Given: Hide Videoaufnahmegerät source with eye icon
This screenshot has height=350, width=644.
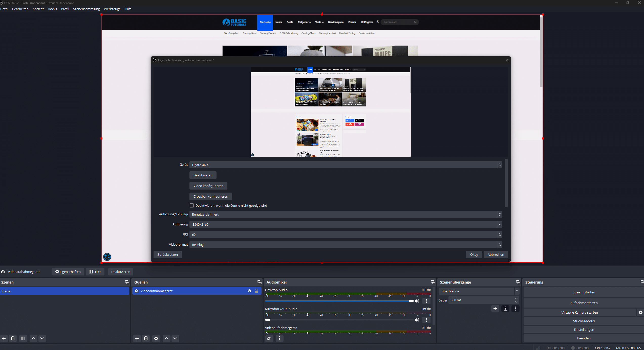Looking at the screenshot, I should point(249,291).
